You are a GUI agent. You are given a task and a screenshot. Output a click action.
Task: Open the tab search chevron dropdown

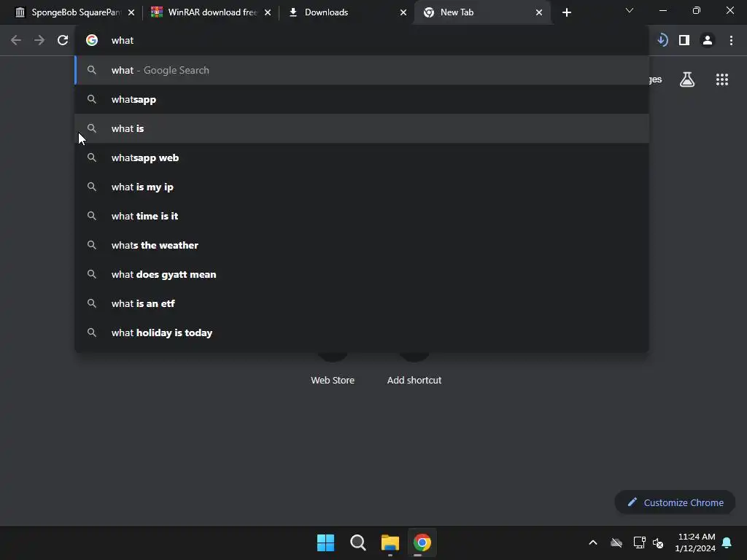click(x=630, y=10)
